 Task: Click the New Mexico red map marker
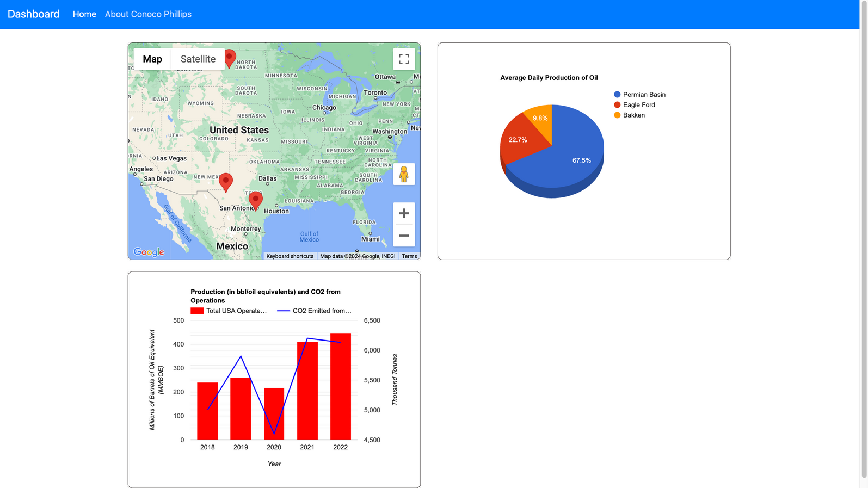[226, 182]
